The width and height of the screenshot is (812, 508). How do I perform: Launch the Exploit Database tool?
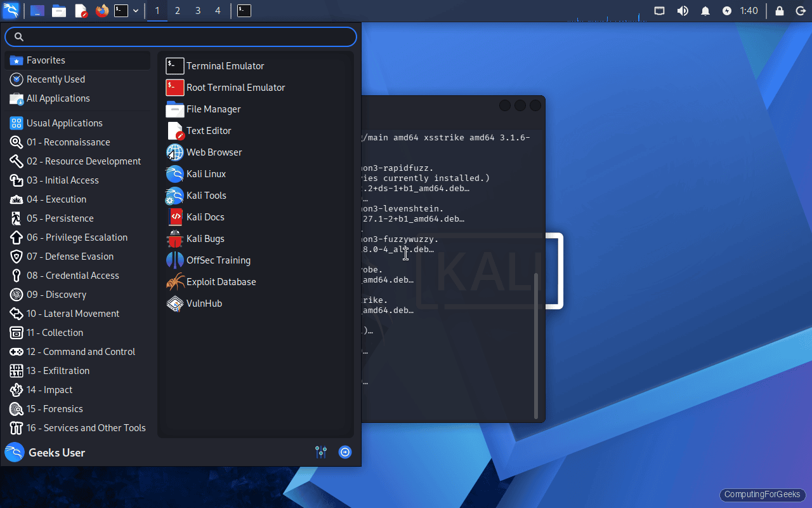point(221,281)
